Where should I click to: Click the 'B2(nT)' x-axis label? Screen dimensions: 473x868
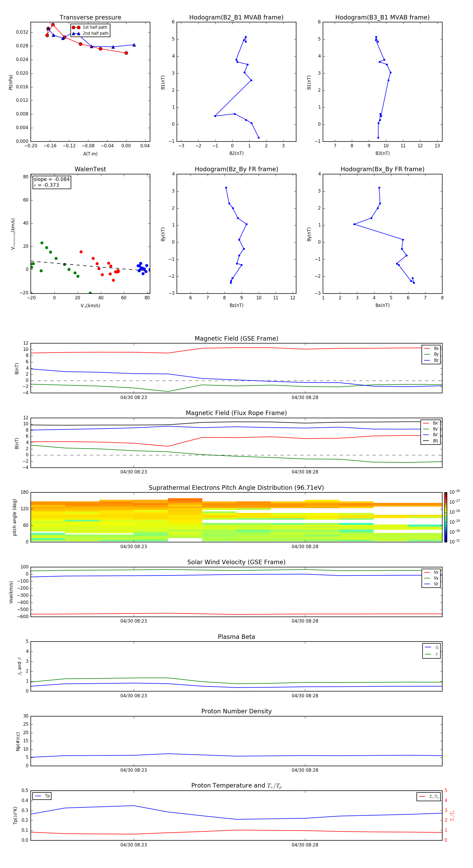click(236, 153)
